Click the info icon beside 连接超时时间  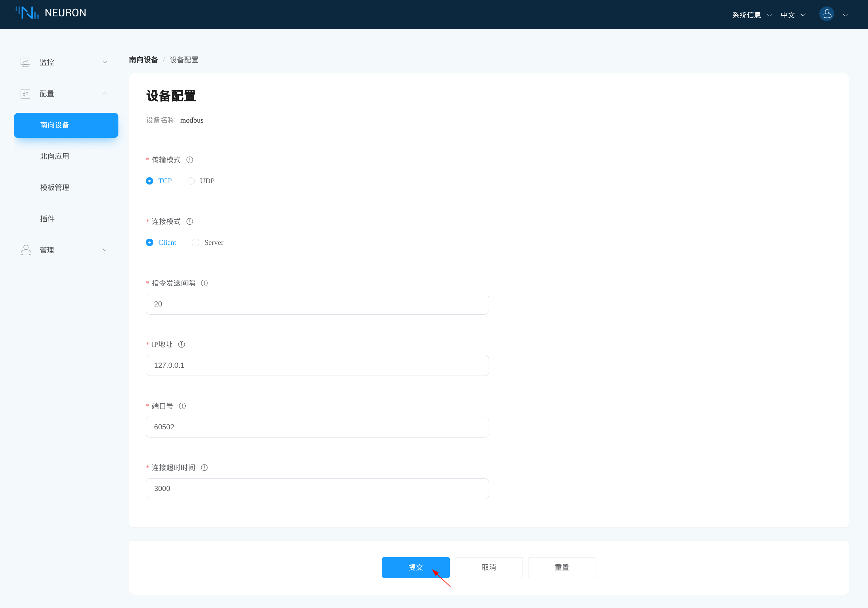204,467
